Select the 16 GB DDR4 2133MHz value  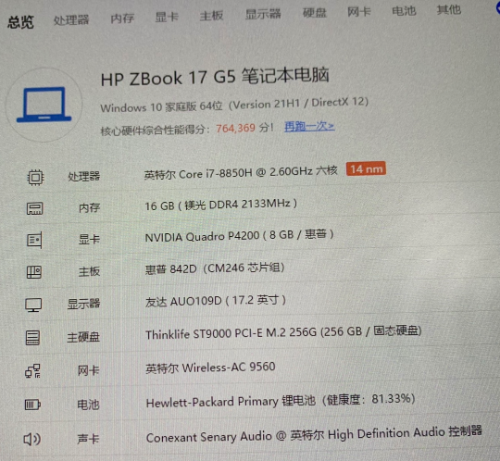(x=221, y=205)
